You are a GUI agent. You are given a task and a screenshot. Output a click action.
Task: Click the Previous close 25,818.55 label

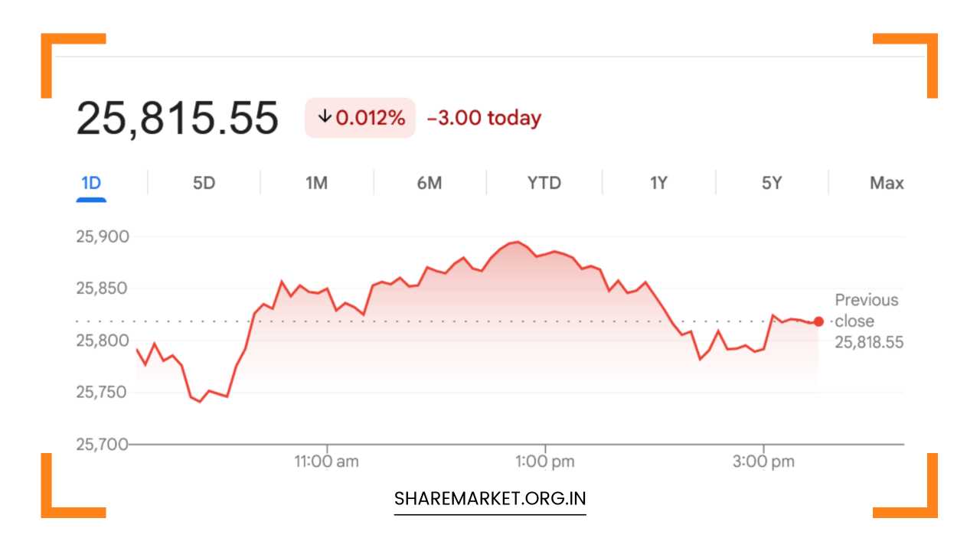(x=868, y=321)
